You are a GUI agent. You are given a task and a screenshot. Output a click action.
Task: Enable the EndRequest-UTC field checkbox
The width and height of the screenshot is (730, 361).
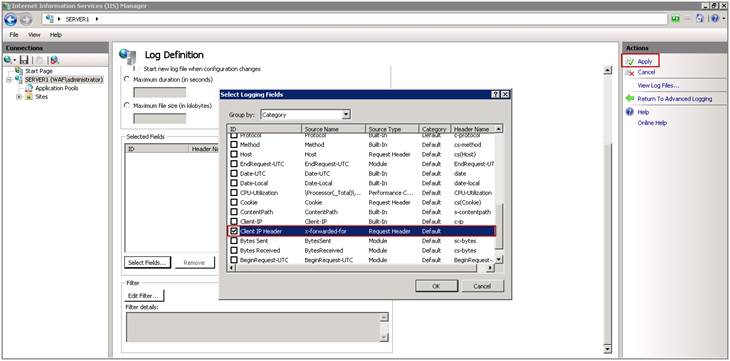point(234,164)
